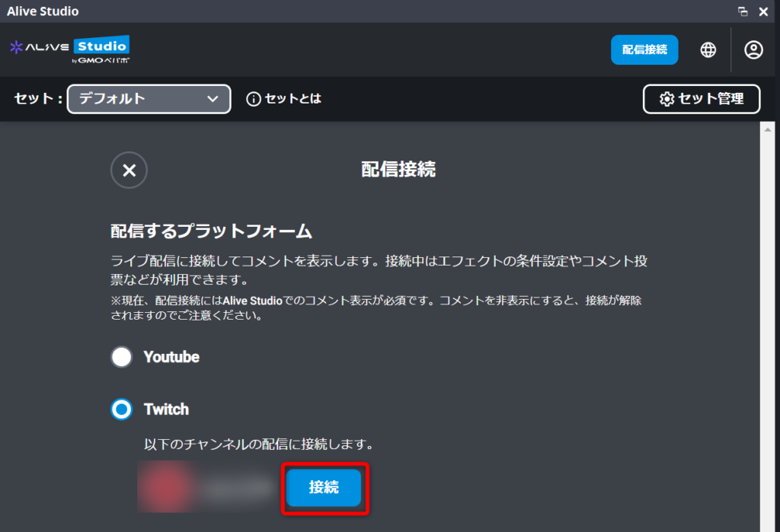Click the Twitch platform label
Viewport: 780px width, 532px height.
click(x=166, y=409)
